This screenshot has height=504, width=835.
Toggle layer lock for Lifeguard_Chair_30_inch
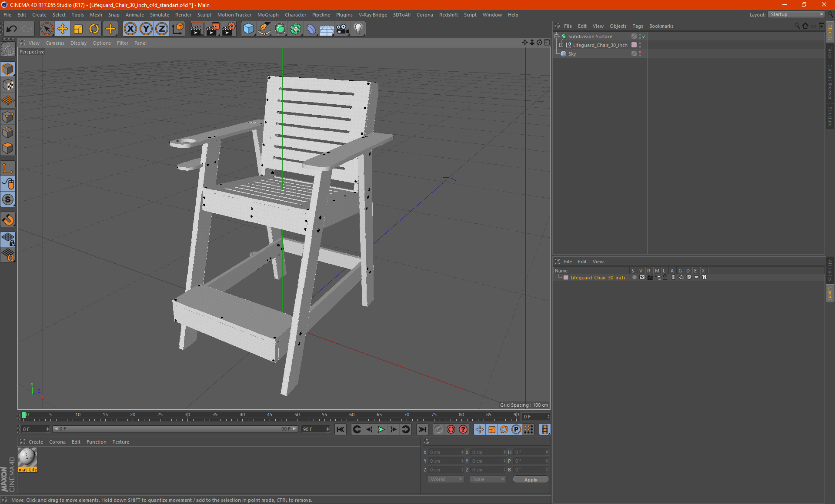point(665,277)
